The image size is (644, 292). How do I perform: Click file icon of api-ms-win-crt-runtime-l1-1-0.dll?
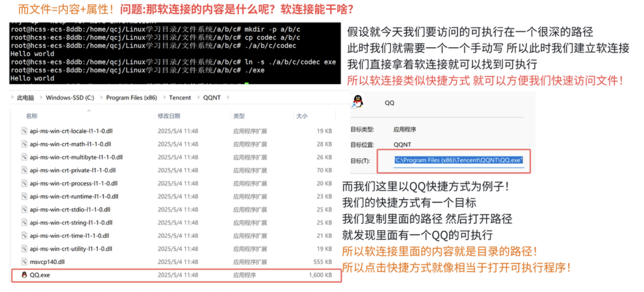[24, 196]
